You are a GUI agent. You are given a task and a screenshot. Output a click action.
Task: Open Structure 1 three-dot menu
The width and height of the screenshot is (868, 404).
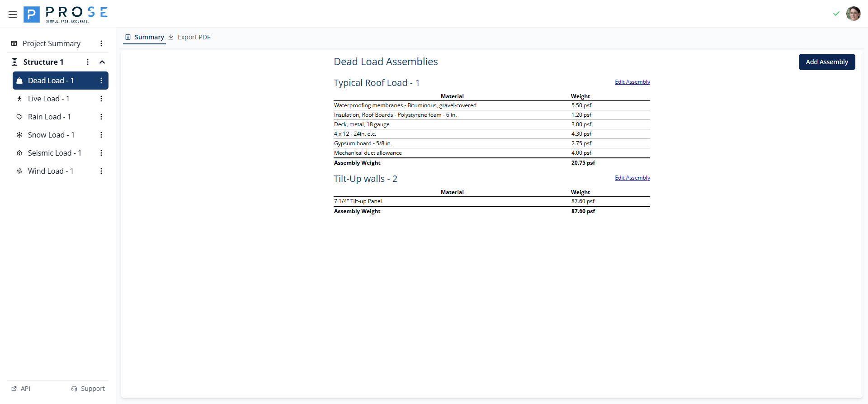coord(88,62)
